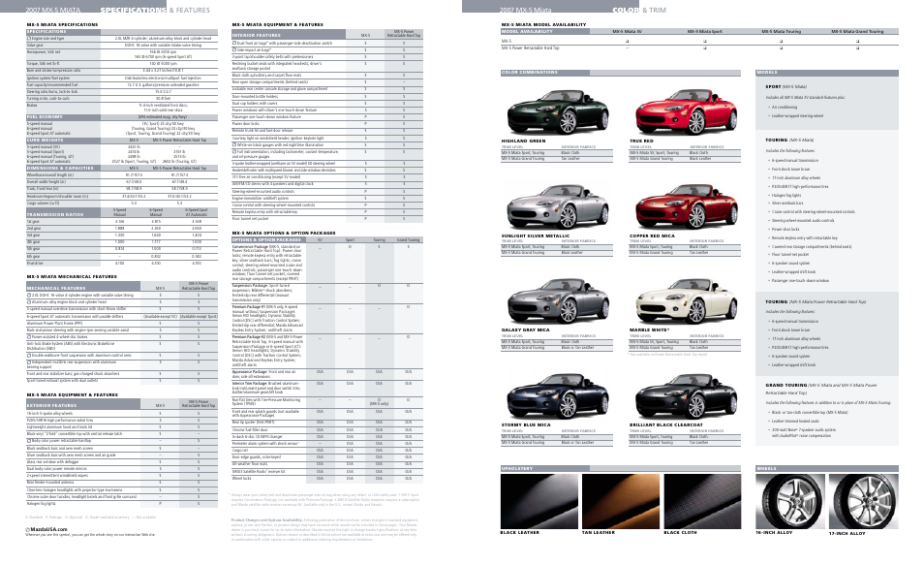Select the Sunlight Silver Metallic car image
924x565 pixels.
[558, 207]
